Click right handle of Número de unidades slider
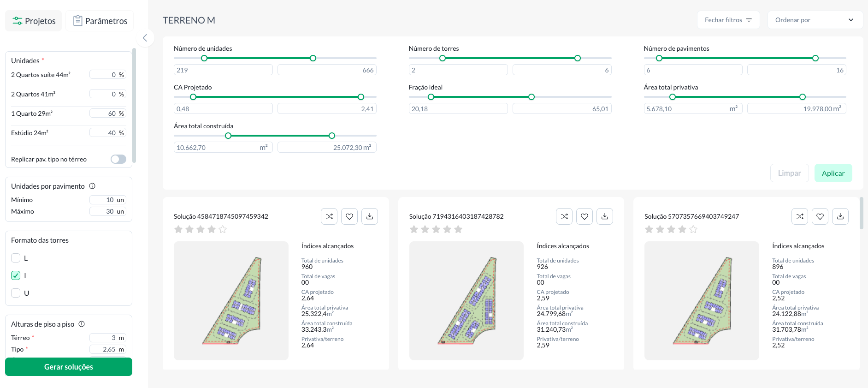The image size is (868, 388). tap(313, 58)
